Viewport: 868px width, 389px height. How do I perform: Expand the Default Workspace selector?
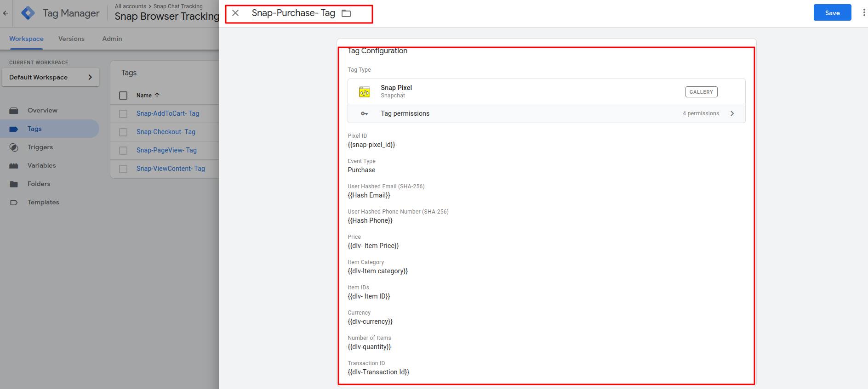51,77
